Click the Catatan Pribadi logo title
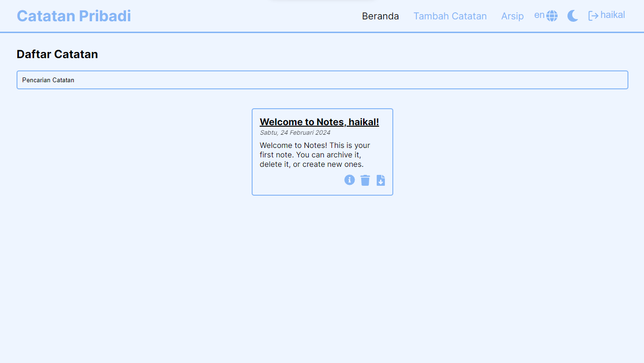The height and width of the screenshot is (363, 644). point(74,16)
